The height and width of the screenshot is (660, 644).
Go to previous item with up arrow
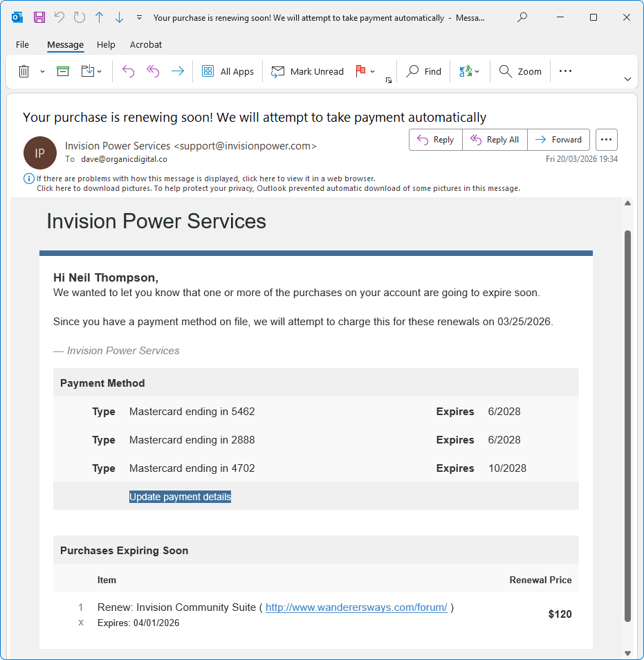pyautogui.click(x=99, y=17)
